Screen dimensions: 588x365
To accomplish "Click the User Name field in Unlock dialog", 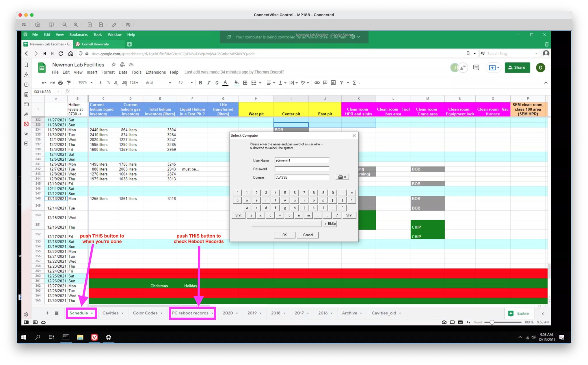I will tap(302, 160).
